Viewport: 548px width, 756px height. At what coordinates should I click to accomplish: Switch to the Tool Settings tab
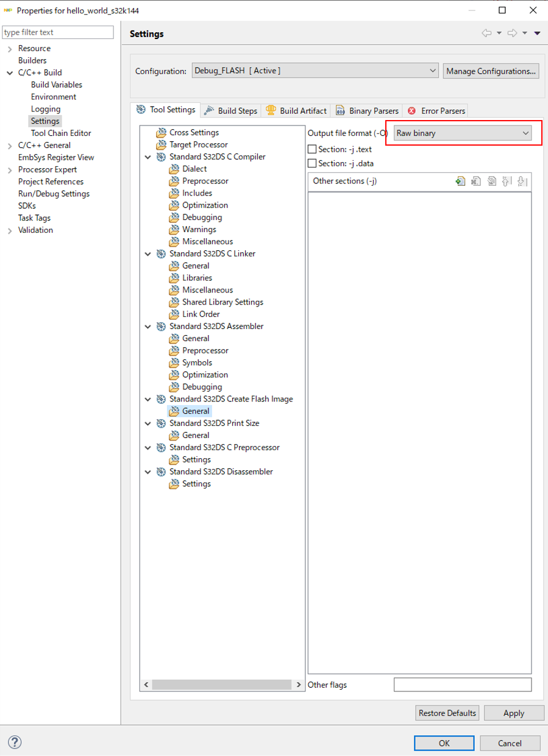[x=165, y=110]
